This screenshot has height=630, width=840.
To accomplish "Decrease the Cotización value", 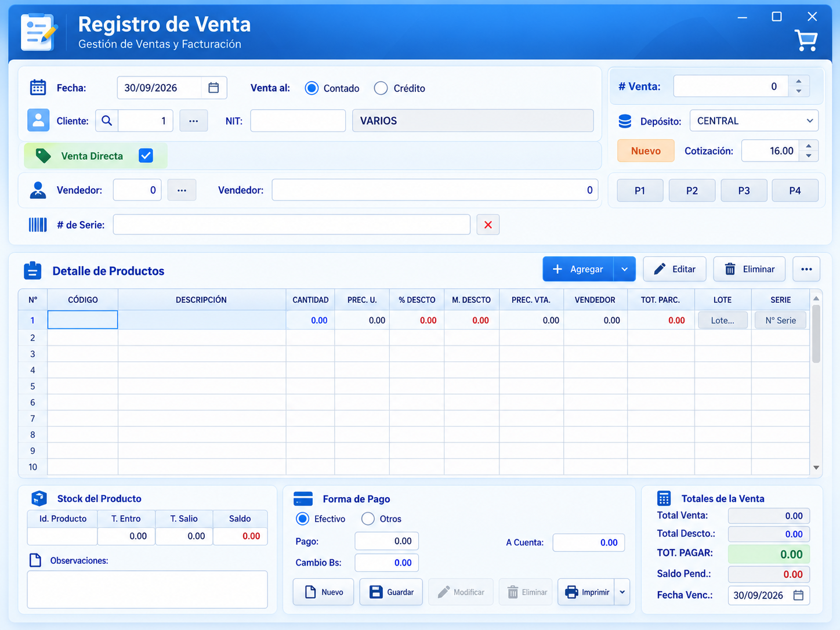I will pyautogui.click(x=809, y=155).
